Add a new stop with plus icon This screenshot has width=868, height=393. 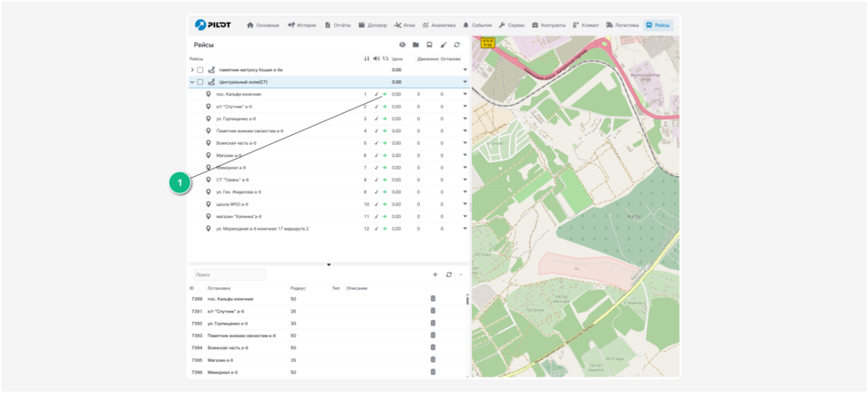[435, 274]
